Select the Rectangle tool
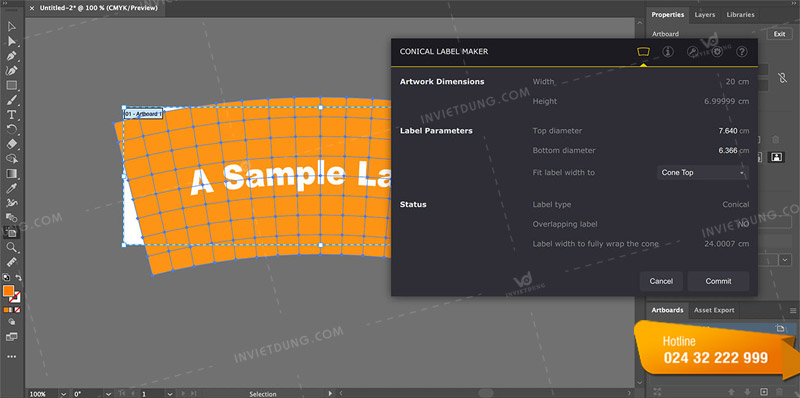Viewport: 800px width, 398px height. point(12,85)
